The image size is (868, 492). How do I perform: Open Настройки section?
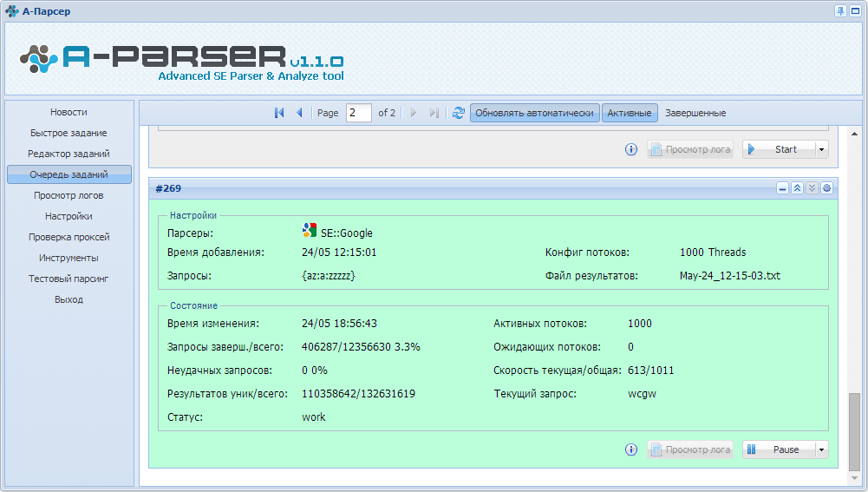[69, 216]
